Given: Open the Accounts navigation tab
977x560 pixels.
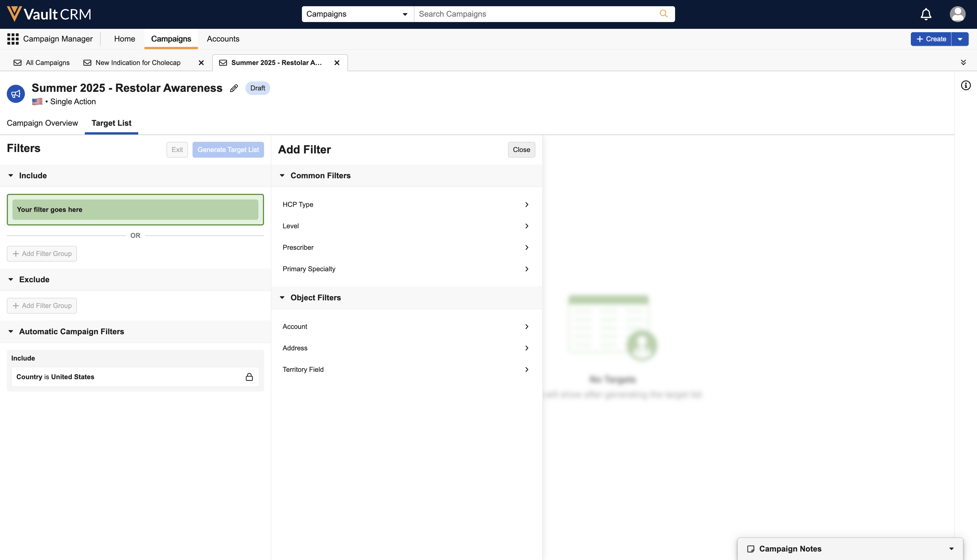Looking at the screenshot, I should (223, 39).
